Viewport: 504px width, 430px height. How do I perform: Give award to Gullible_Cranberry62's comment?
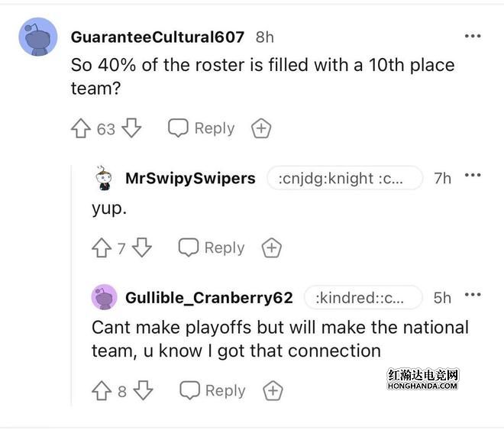[x=273, y=391]
